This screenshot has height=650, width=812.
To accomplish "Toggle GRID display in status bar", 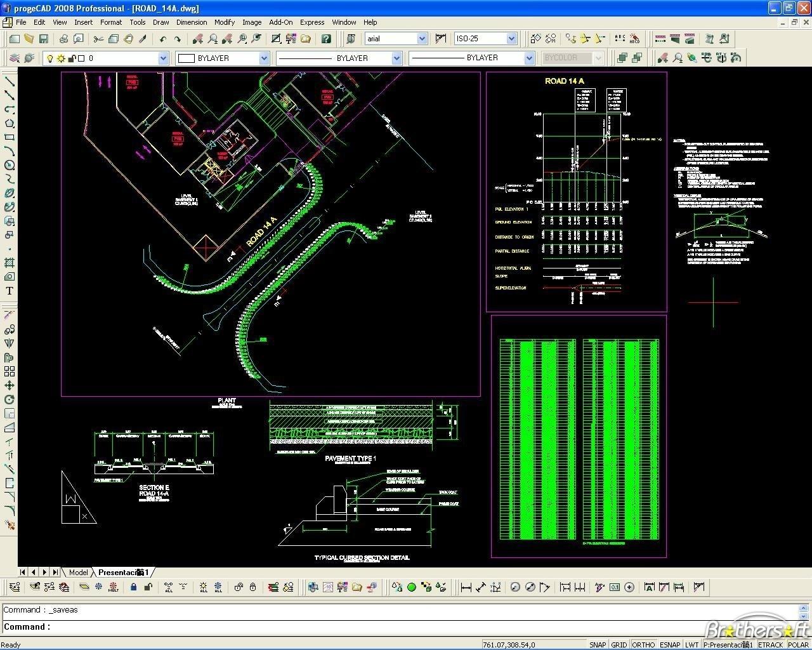I will (619, 644).
